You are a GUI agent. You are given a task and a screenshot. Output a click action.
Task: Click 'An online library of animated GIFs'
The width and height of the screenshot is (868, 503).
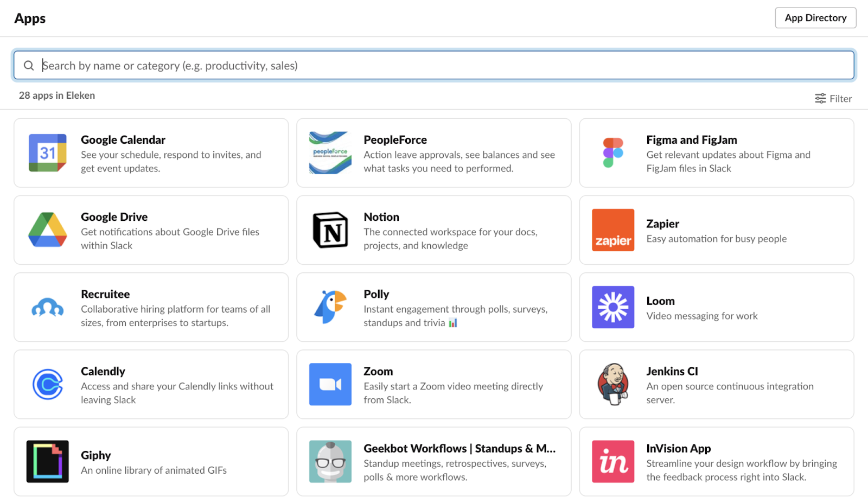coord(154,470)
